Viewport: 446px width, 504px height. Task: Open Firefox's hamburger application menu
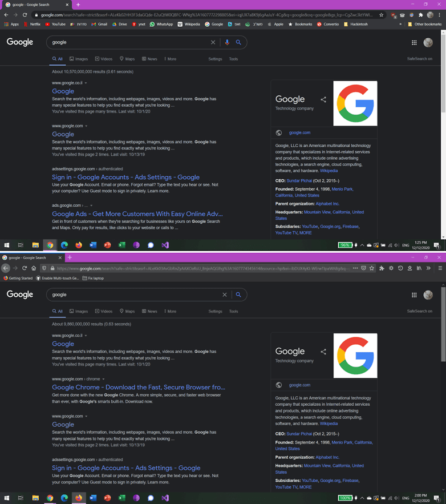[440, 268]
